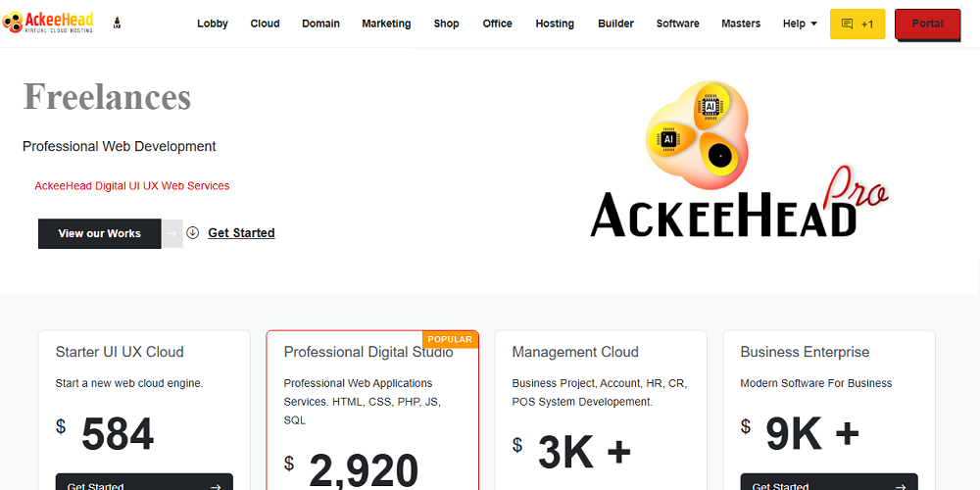Click the circled down-arrow icon before Get Started

point(193,233)
